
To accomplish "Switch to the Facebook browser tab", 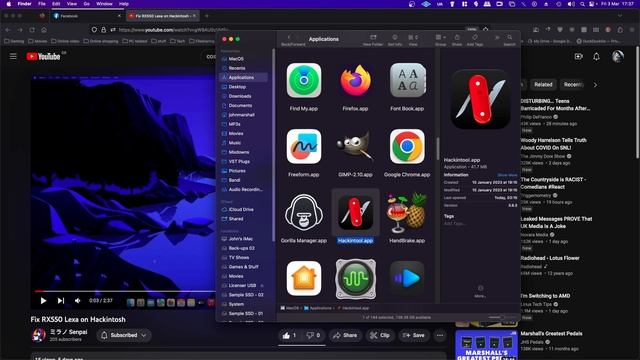I will [x=87, y=16].
